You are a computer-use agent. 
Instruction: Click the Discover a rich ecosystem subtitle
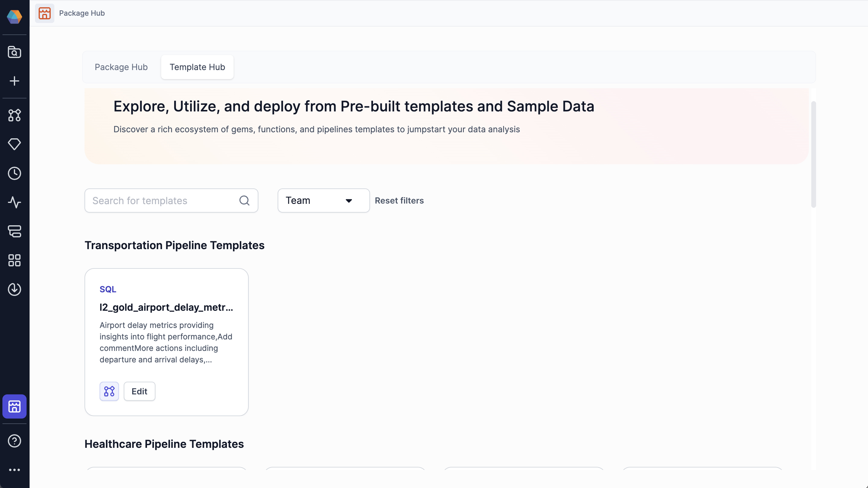pyautogui.click(x=316, y=130)
